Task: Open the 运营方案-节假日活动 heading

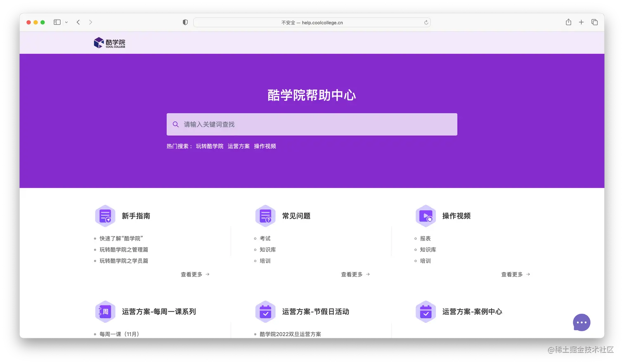Action: pyautogui.click(x=316, y=312)
